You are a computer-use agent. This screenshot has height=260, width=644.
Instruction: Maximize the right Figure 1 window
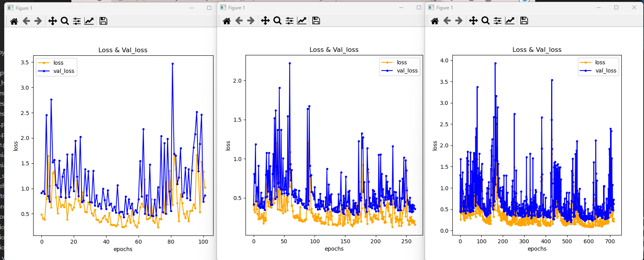coord(616,7)
